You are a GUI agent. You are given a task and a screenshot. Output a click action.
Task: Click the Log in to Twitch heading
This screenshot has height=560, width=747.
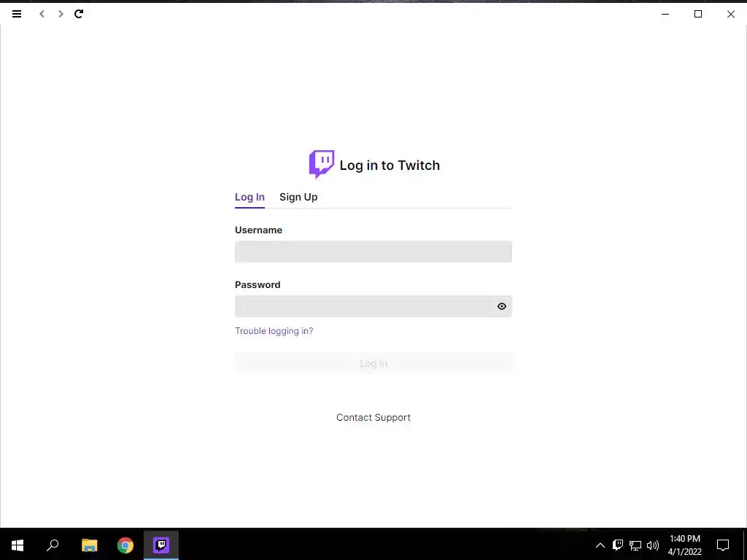pyautogui.click(x=390, y=166)
